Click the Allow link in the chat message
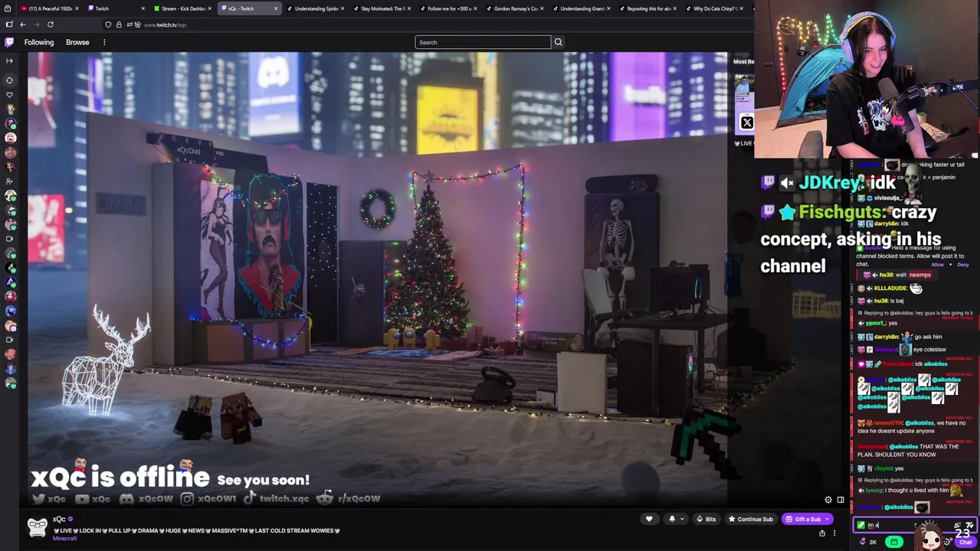This screenshot has height=551, width=980. click(x=937, y=265)
